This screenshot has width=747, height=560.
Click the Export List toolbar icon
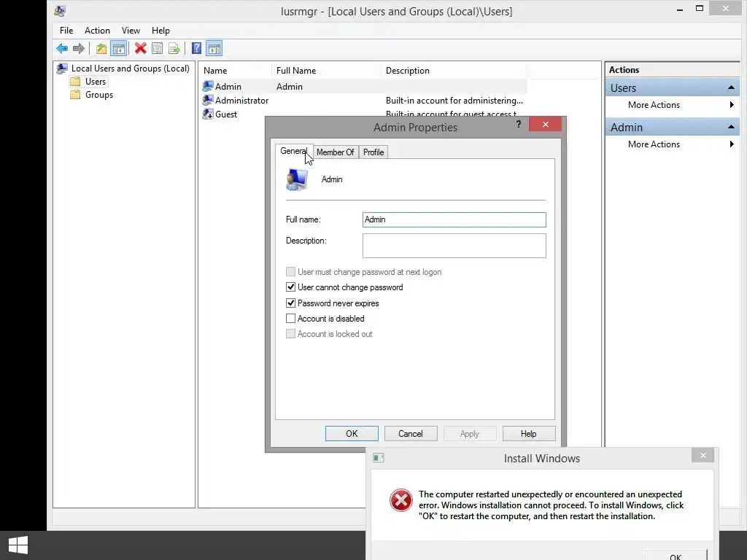click(174, 48)
